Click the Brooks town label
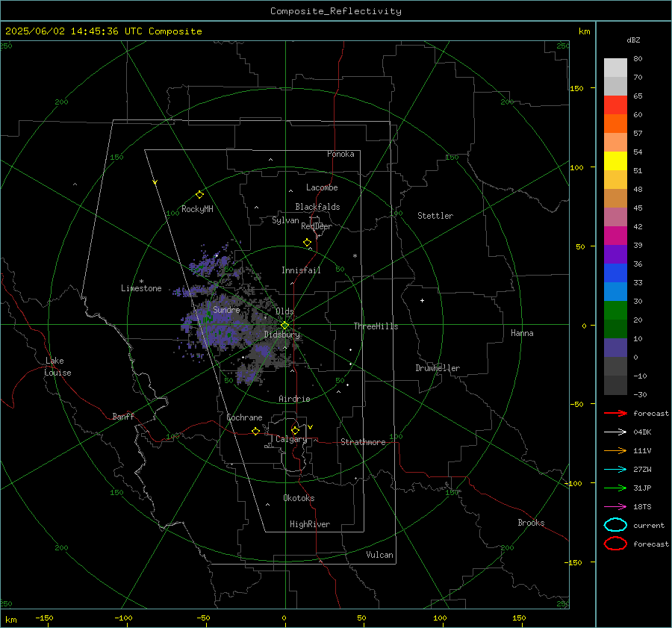The height and width of the screenshot is (628, 672). pyautogui.click(x=531, y=523)
